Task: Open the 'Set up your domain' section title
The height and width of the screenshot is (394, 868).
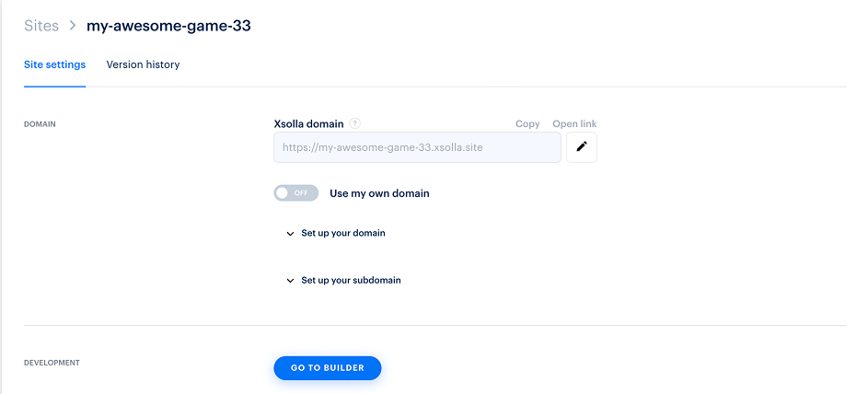Action: (x=343, y=233)
